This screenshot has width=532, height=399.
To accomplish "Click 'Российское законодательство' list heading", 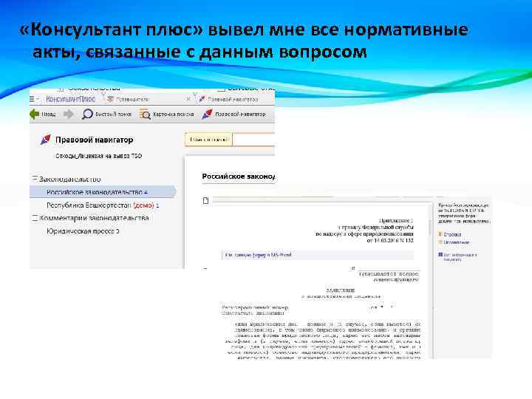I will coord(238,177).
